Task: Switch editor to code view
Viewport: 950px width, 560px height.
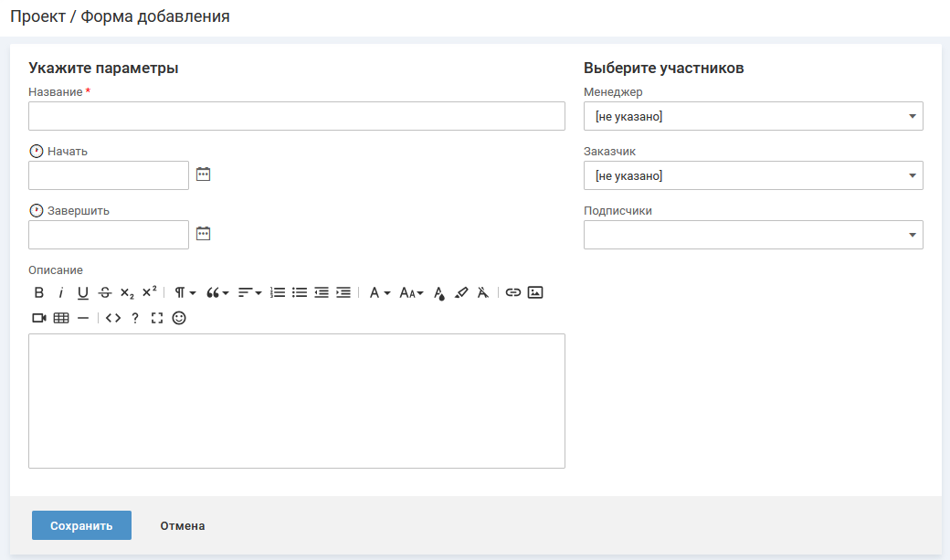Action: click(113, 318)
